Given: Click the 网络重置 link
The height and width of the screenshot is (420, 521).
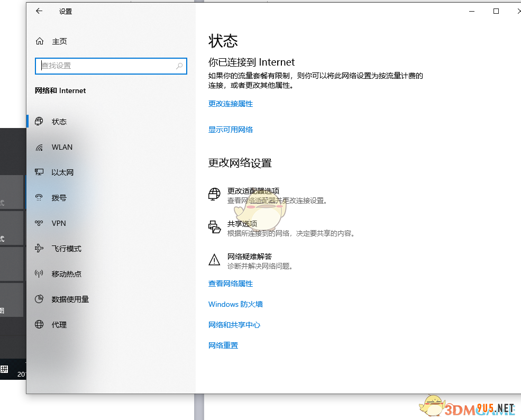Looking at the screenshot, I should click(x=223, y=345).
